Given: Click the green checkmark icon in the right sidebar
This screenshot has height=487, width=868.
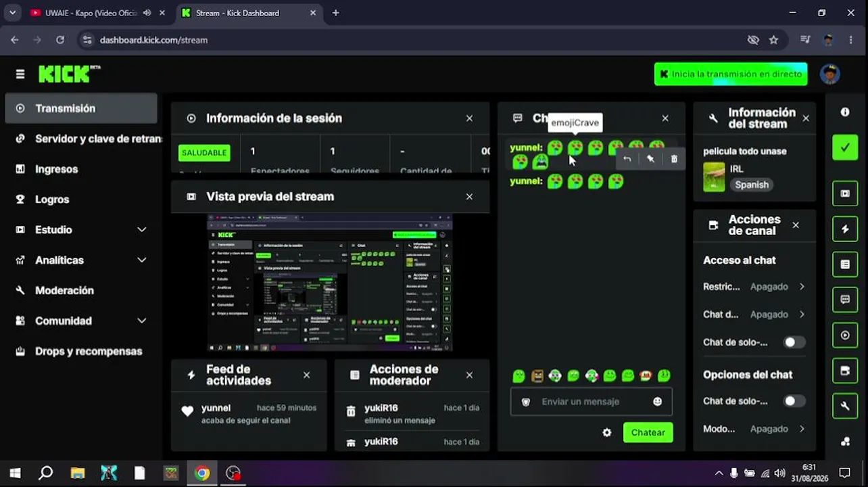Looking at the screenshot, I should point(845,147).
